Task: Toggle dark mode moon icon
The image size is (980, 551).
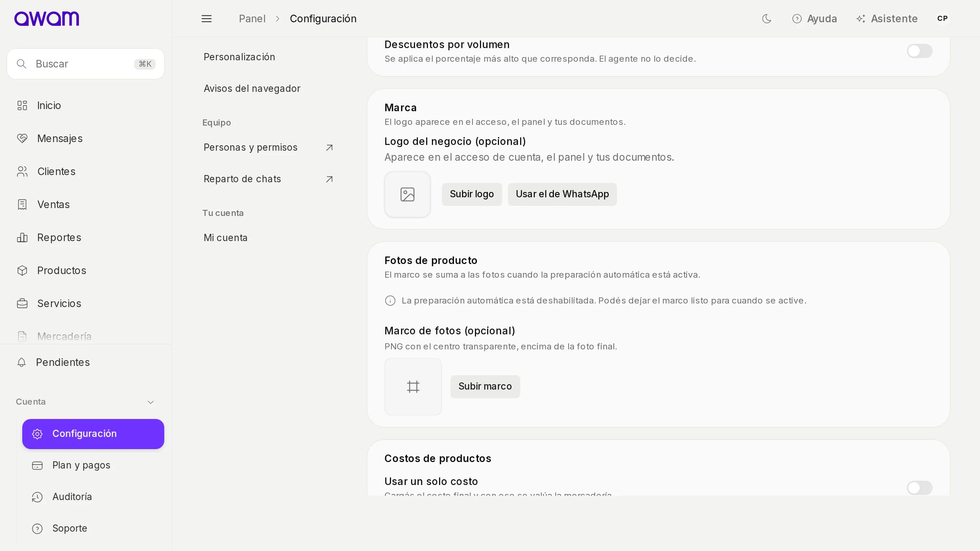Action: coord(767,19)
